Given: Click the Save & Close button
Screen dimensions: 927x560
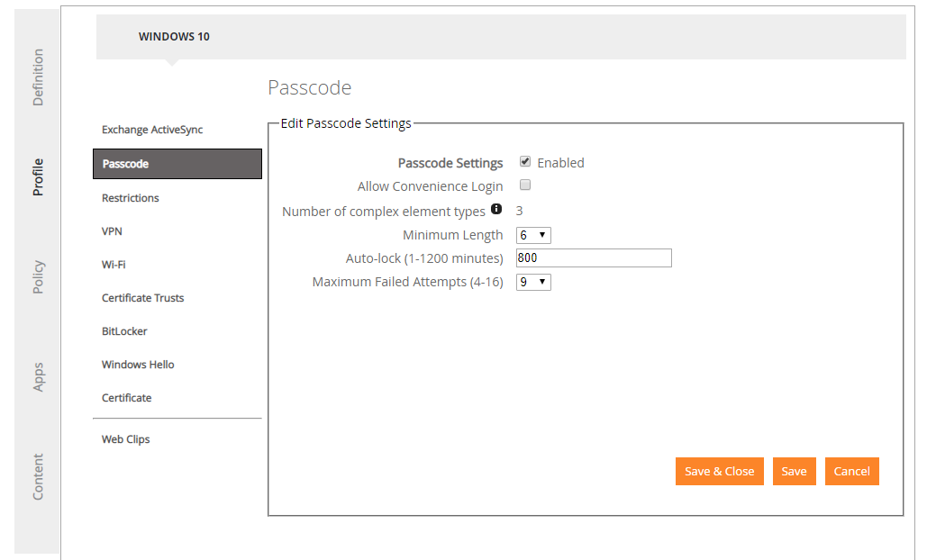Looking at the screenshot, I should click(x=720, y=472).
